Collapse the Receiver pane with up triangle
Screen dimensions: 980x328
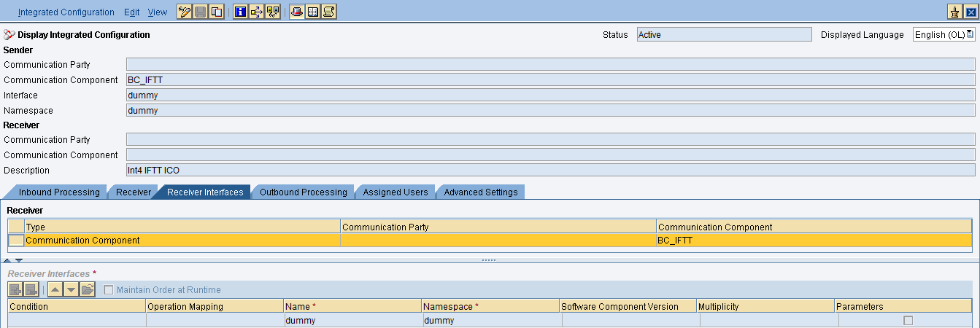pos(8,260)
